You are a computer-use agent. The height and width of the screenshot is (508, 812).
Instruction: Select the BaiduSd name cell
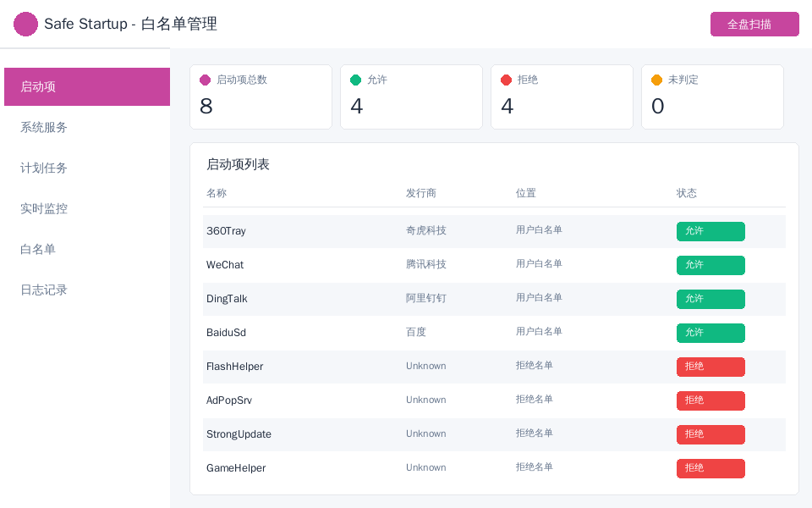226,333
